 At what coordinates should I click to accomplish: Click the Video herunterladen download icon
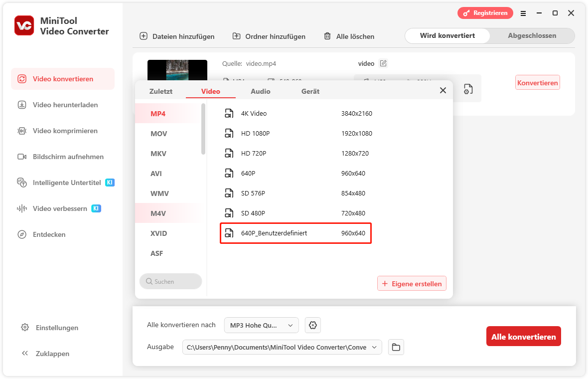pyautogui.click(x=22, y=105)
